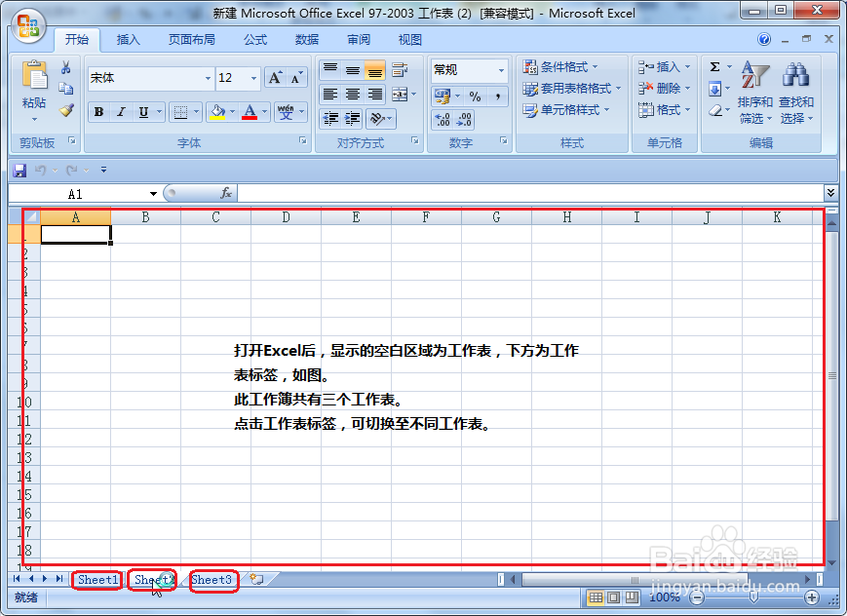
Task: Click the Insert Worksheet tab icon
Action: [x=257, y=579]
